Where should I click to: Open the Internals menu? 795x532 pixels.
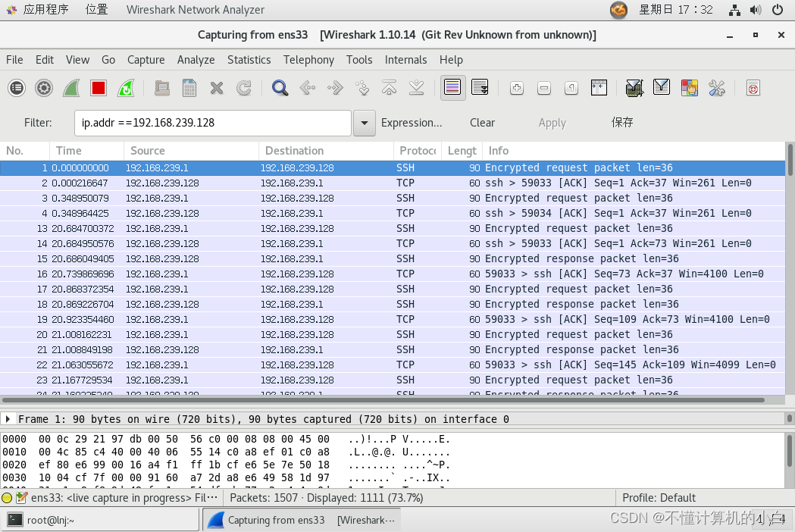point(405,60)
